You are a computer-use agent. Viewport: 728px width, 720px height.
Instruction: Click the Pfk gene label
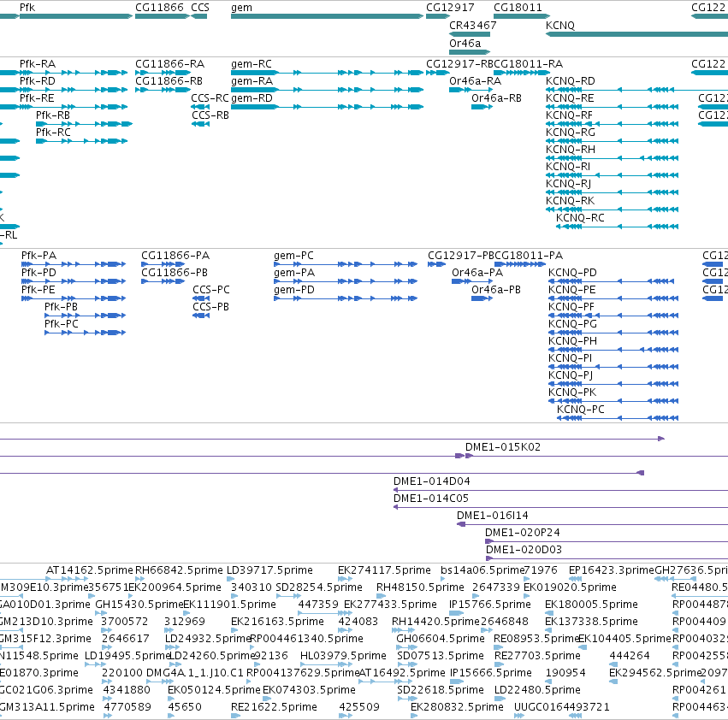tap(27, 8)
